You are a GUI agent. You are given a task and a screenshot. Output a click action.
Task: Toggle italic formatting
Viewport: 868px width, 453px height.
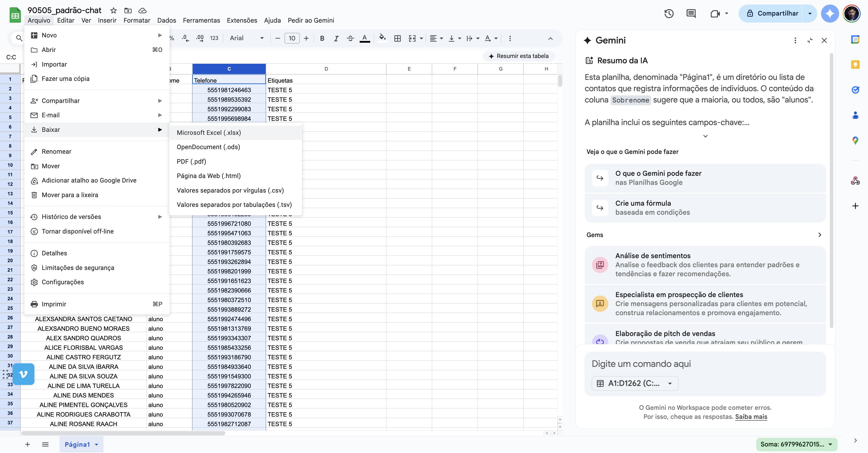click(x=336, y=38)
